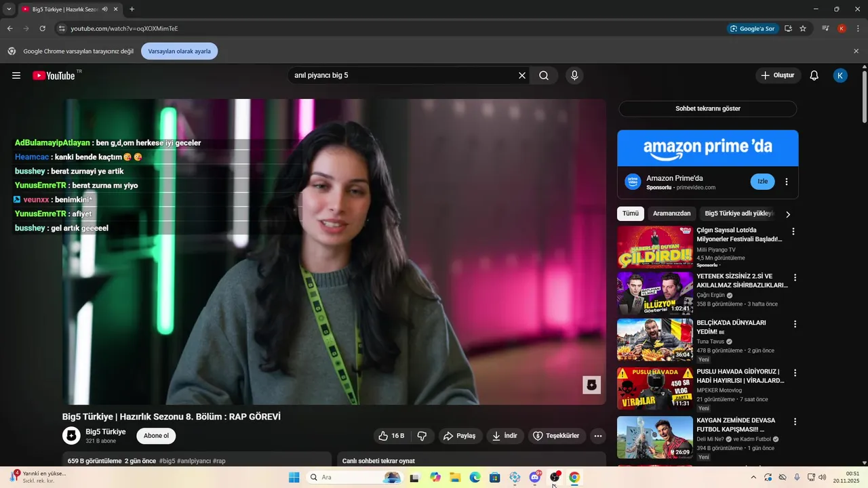Image resolution: width=868 pixels, height=488 pixels.
Task: Open volume control in system tray
Action: (x=823, y=477)
